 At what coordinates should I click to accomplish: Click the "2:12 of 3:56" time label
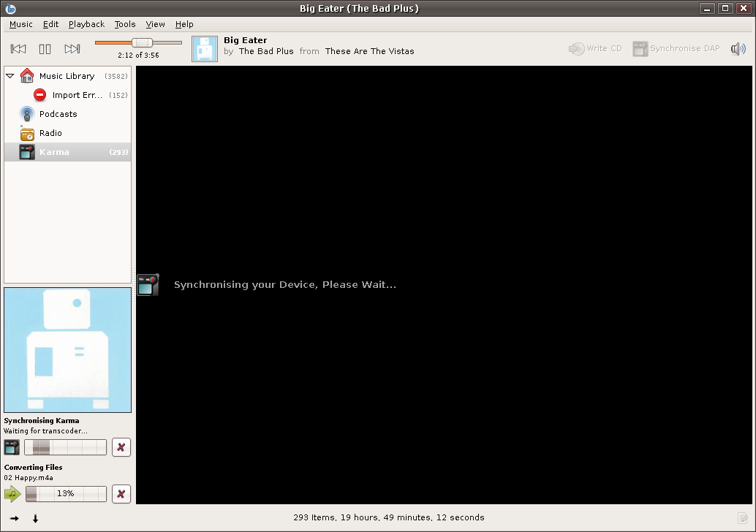click(138, 55)
